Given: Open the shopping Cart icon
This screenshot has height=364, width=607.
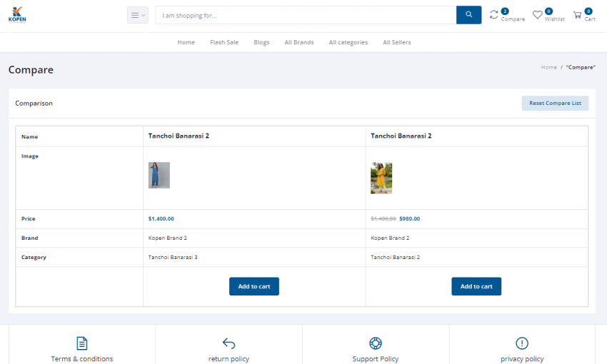Looking at the screenshot, I should (x=577, y=15).
